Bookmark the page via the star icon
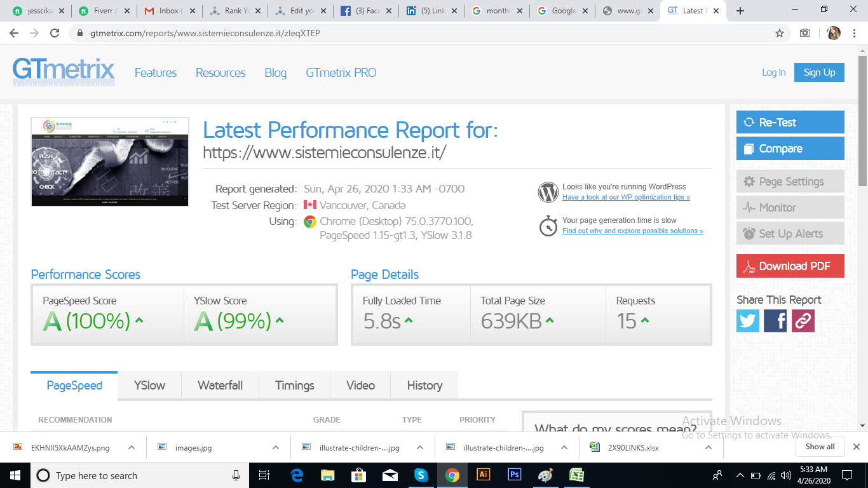This screenshot has width=868, height=488. tap(780, 32)
